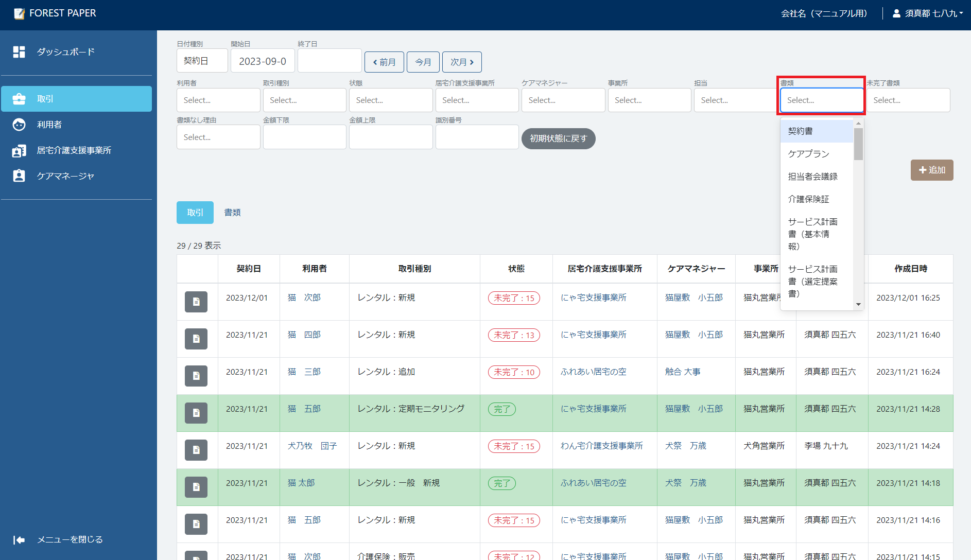Click the briefcase icon for 取引
The height and width of the screenshot is (560, 971).
pos(19,99)
